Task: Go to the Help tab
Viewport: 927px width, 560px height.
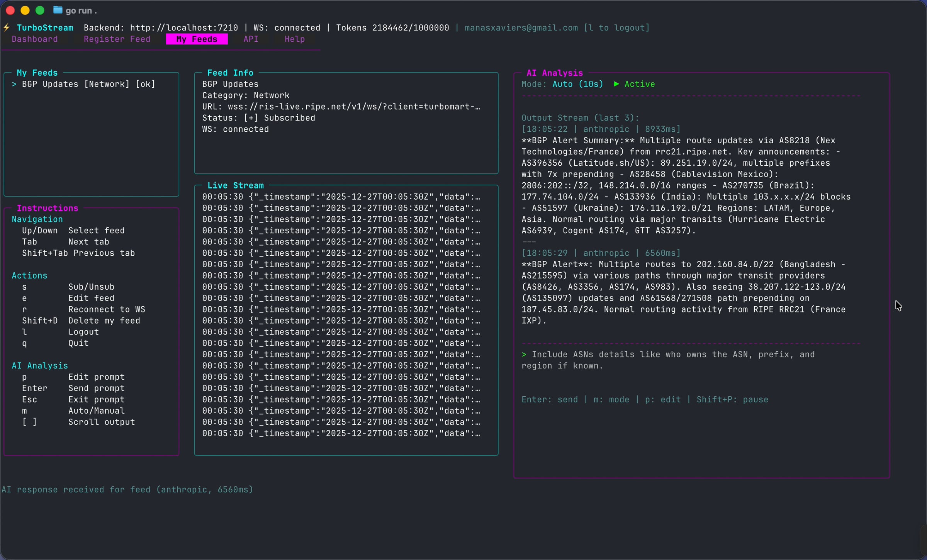Action: coord(294,39)
